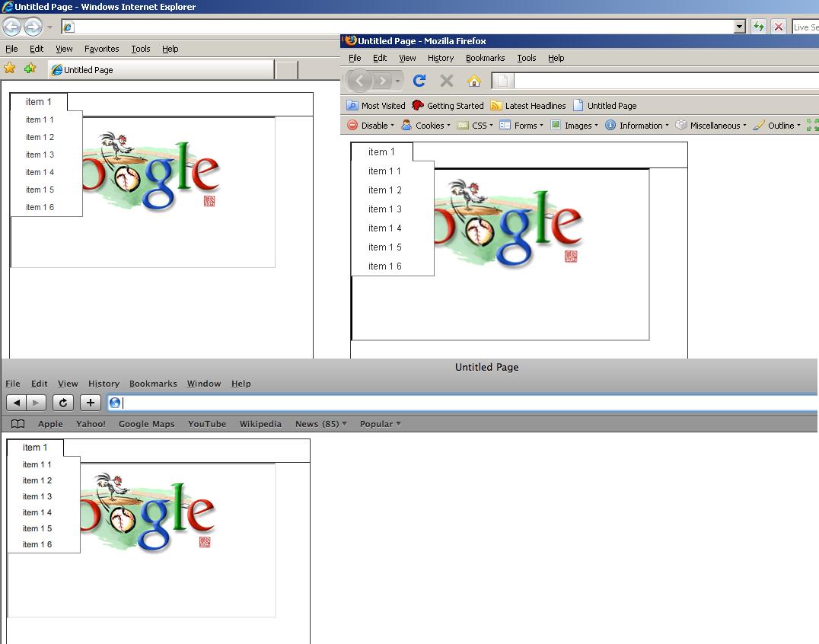Expand Web Developer CSS dropdown
Screen dimensions: 819x644
pos(475,126)
